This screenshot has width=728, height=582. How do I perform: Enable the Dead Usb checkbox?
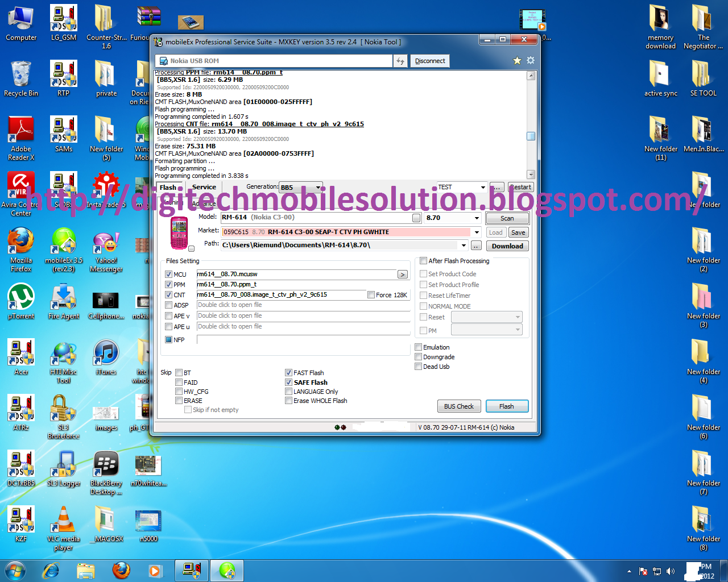click(x=419, y=367)
